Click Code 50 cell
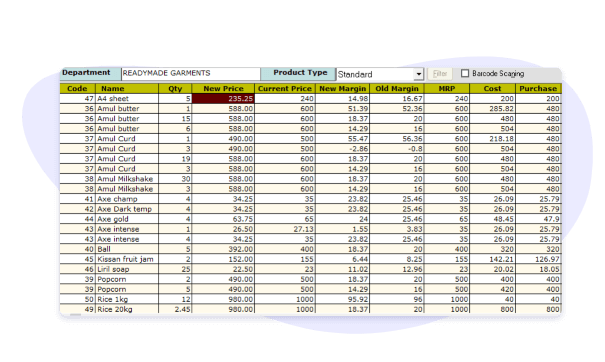Screen dimensions: 605x362 point(78,299)
